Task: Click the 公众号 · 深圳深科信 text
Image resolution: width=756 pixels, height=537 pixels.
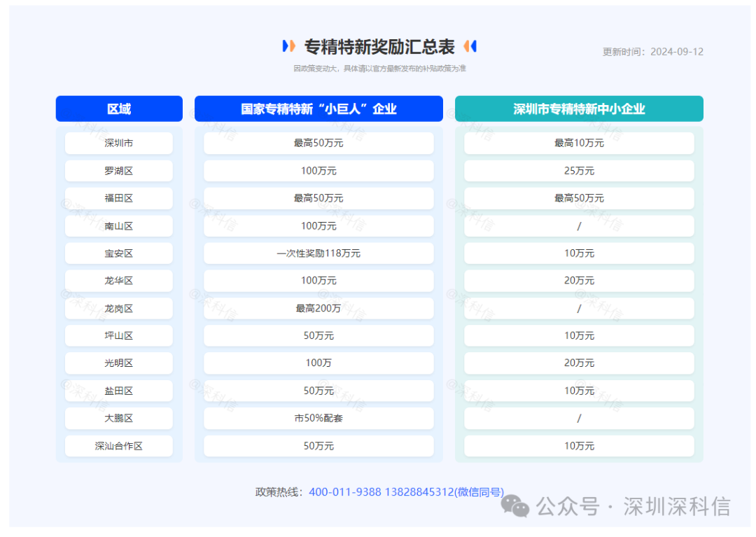Action: [633, 507]
